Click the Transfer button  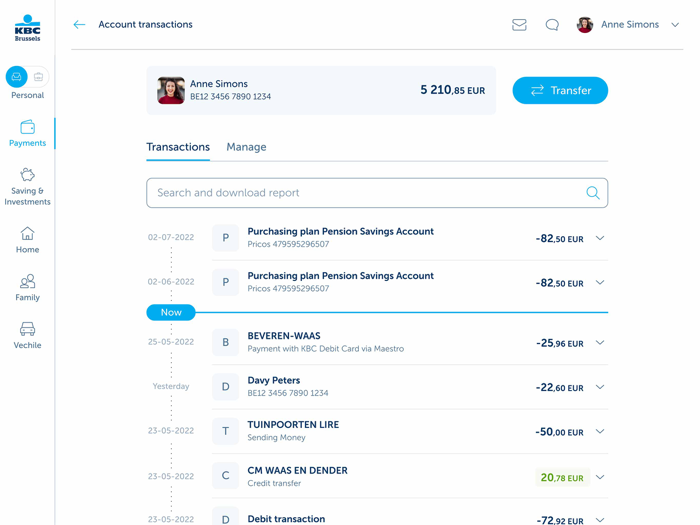tap(560, 91)
